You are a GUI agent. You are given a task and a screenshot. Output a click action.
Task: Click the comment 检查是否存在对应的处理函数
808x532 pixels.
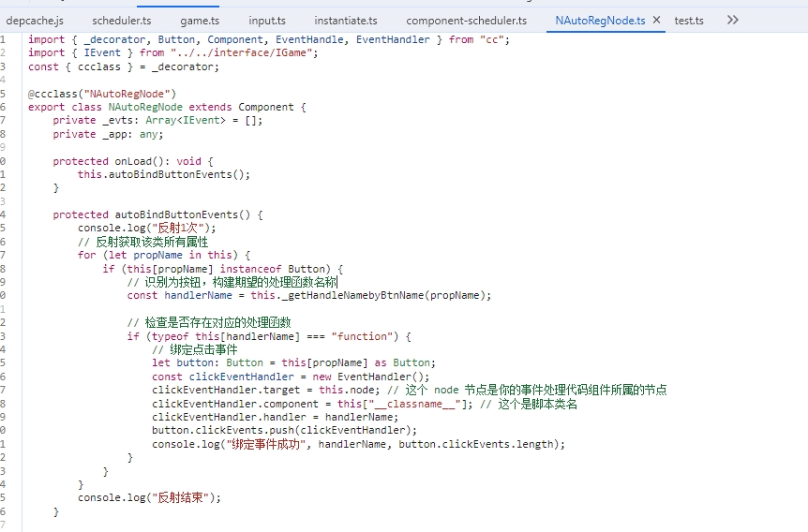pos(209,323)
